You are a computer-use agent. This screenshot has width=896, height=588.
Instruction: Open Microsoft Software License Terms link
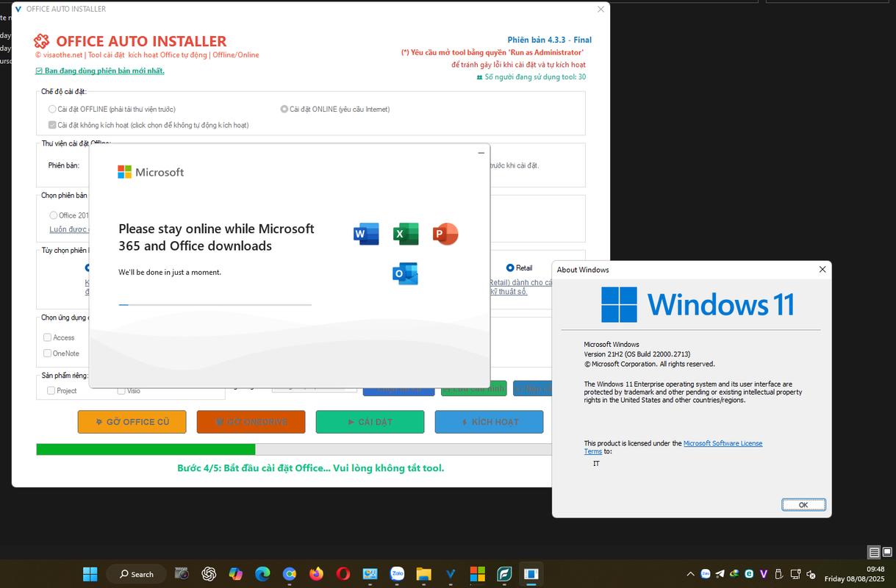click(723, 443)
